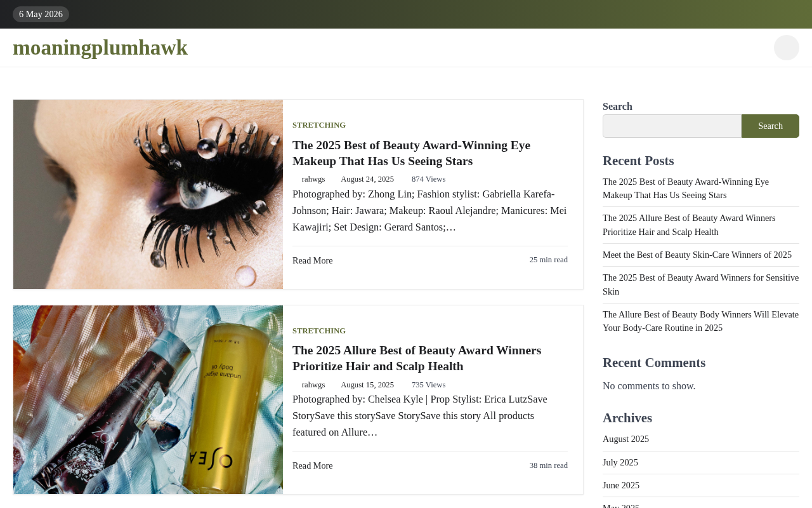
Task: Open eye makeup article title in main feed
Action: (411, 153)
